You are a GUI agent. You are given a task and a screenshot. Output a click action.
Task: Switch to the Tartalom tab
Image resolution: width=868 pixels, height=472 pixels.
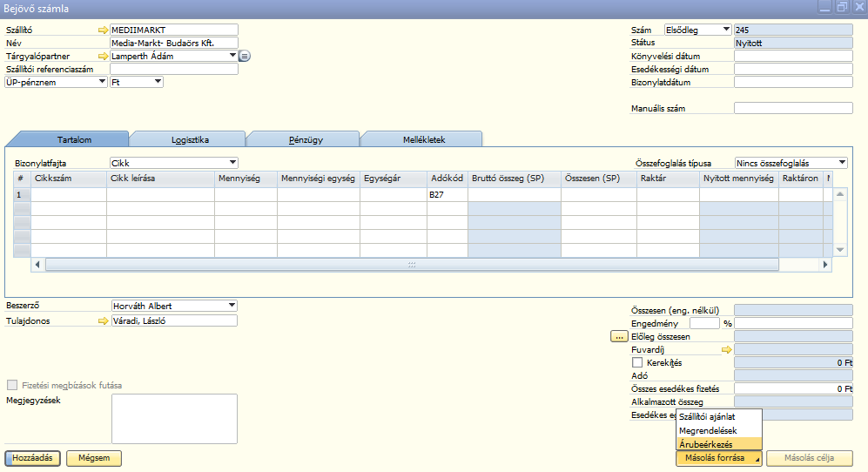[74, 139]
